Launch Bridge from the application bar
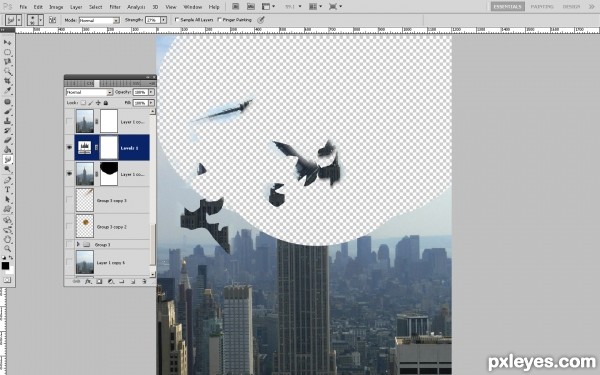Image resolution: width=600 pixels, height=375 pixels. pos(236,7)
